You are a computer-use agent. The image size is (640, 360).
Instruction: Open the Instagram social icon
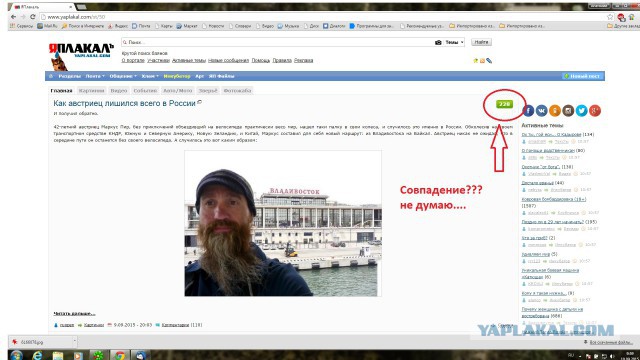(x=568, y=111)
